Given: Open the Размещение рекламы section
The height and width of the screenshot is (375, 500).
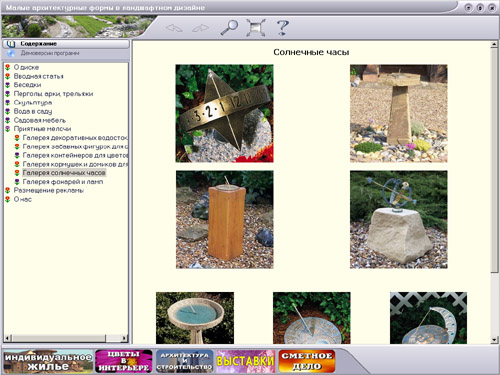Looking at the screenshot, I should point(49,190).
